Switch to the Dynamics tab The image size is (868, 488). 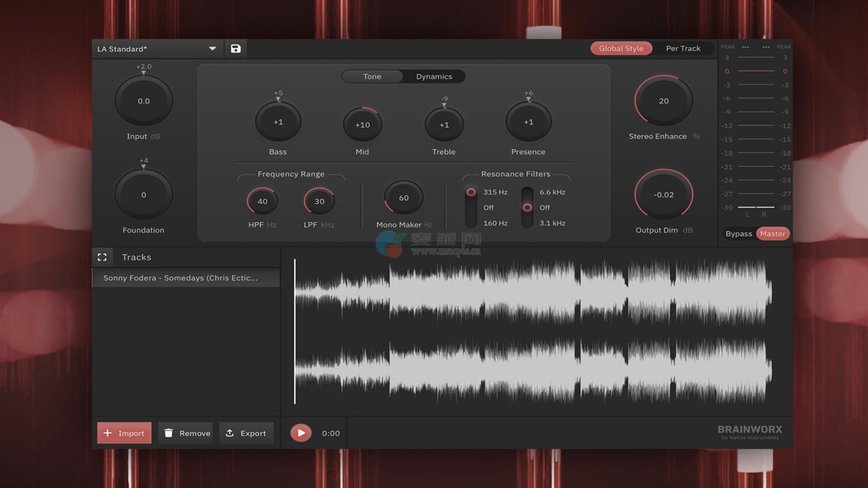click(434, 76)
